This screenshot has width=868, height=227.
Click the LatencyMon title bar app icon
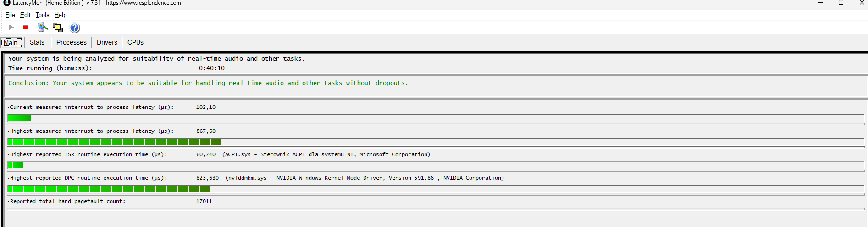[6, 3]
